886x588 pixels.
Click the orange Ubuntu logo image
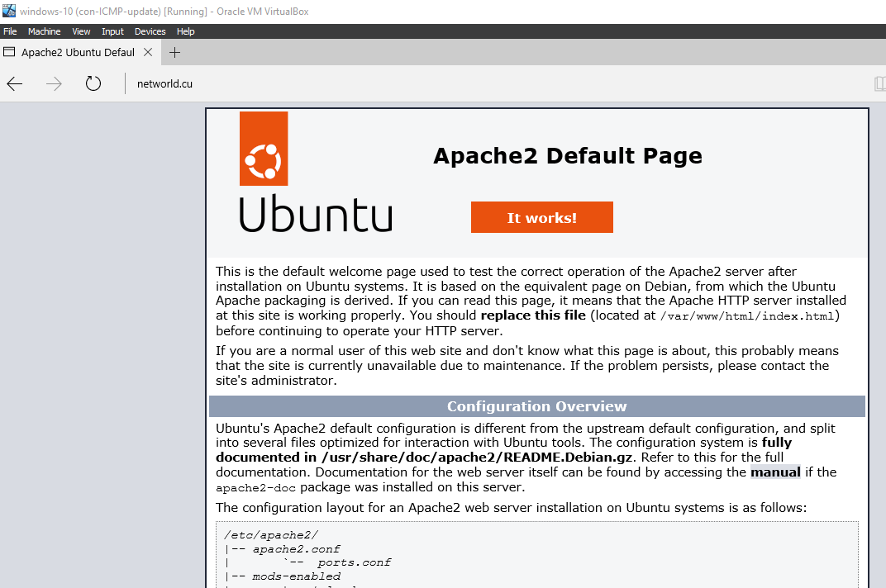point(264,149)
